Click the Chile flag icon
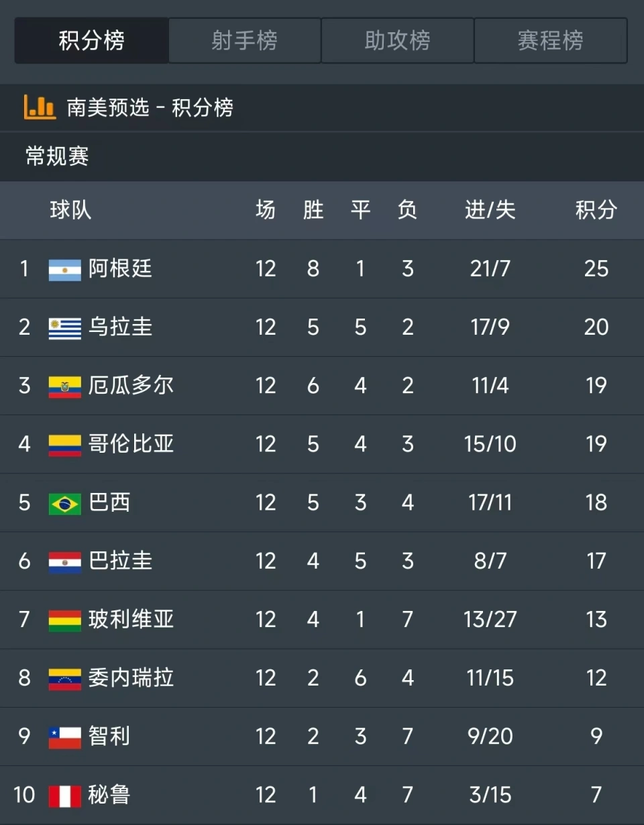The width and height of the screenshot is (644, 825). click(x=64, y=737)
